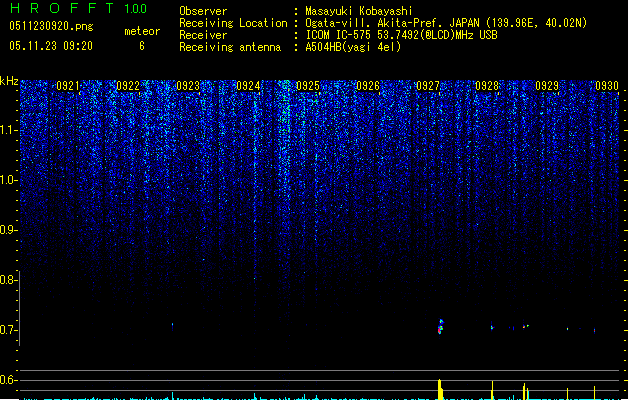Click the 0923 time marker
Image resolution: width=629 pixels, height=400 pixels.
click(188, 86)
